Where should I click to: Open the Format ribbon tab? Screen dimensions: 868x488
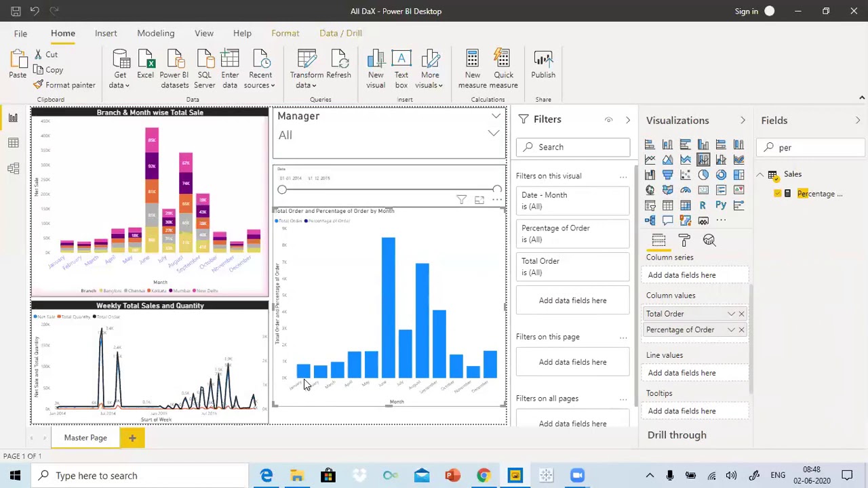(x=285, y=33)
